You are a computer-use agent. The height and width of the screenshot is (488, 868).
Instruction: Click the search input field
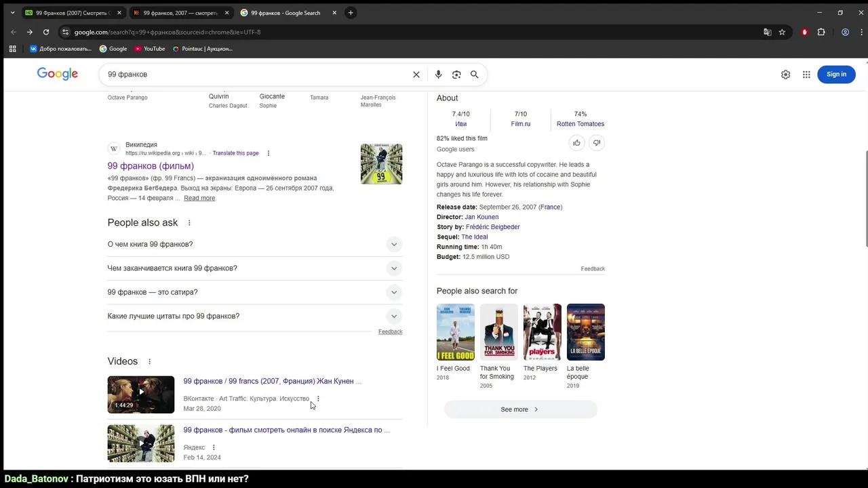click(258, 75)
